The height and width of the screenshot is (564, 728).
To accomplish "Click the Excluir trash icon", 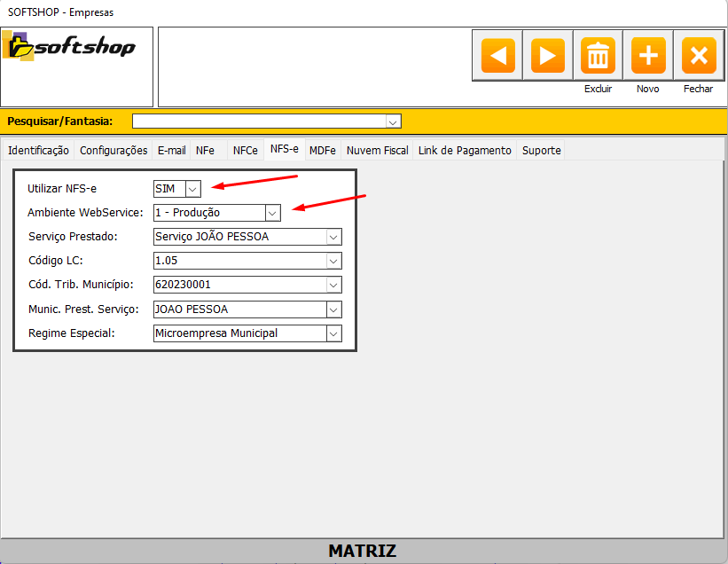I will [x=598, y=56].
